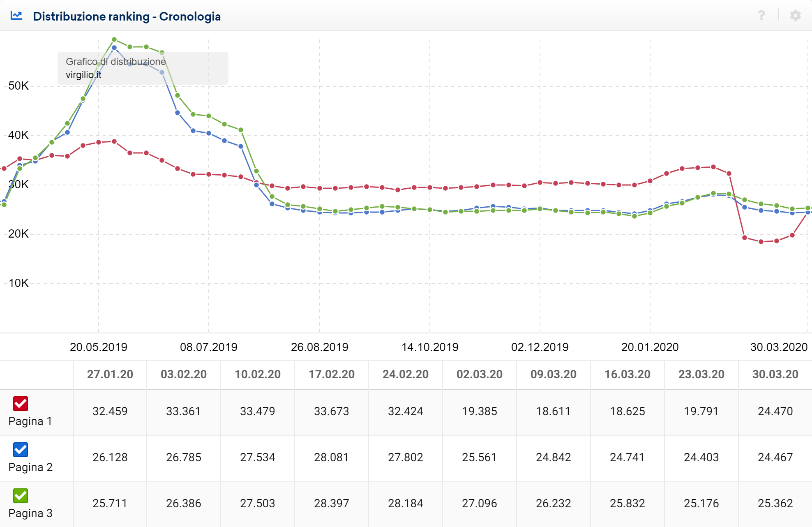Click the 17.02.20 column header
The width and height of the screenshot is (812, 527).
point(332,374)
